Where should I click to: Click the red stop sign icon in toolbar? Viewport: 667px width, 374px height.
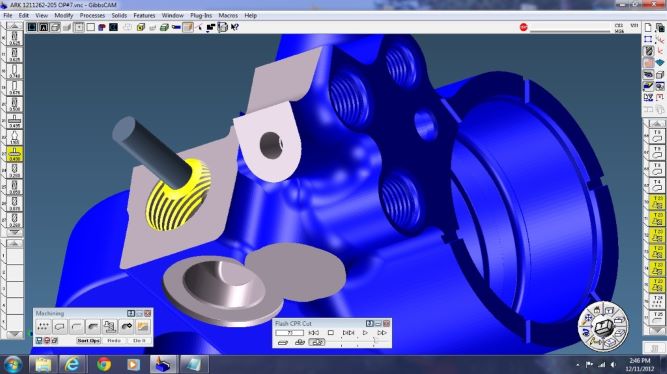click(523, 27)
